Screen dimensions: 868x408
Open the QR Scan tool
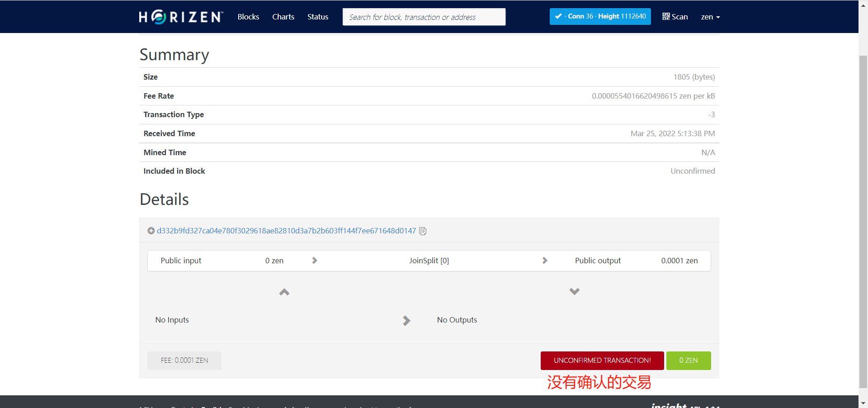click(x=675, y=17)
